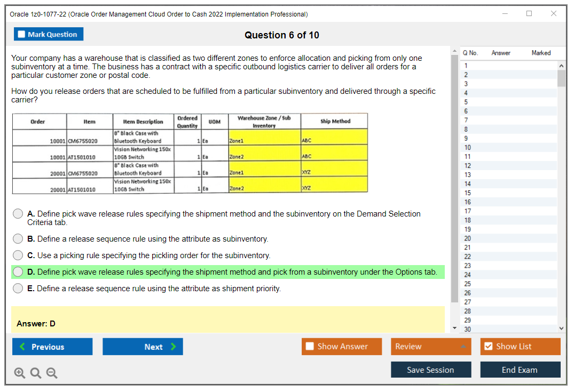Select question 20 in the list
The height and width of the screenshot is (392, 574).
(509, 238)
